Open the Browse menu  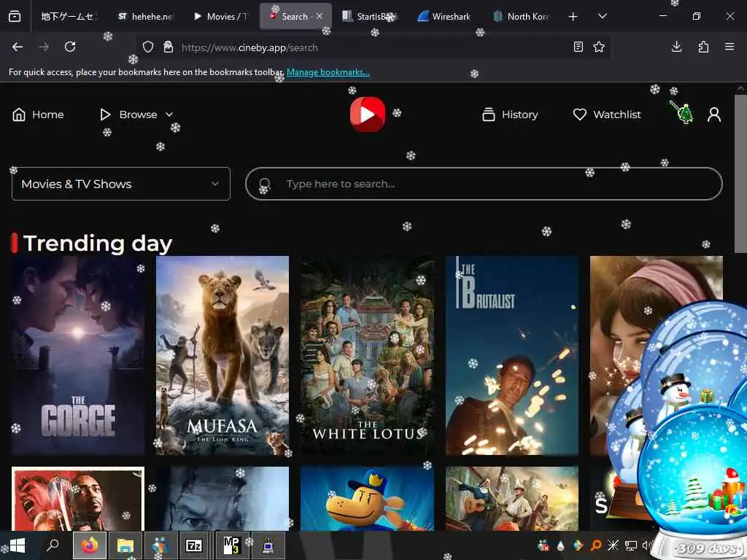click(x=136, y=114)
